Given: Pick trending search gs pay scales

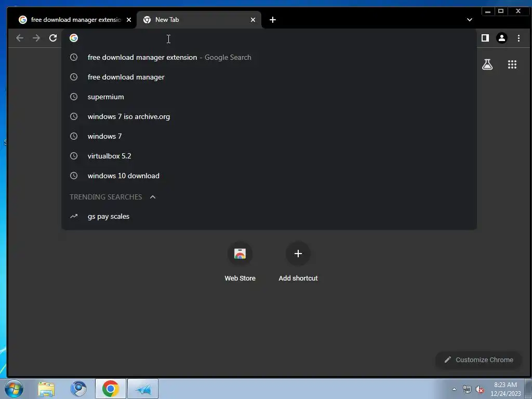Looking at the screenshot, I should pyautogui.click(x=269, y=216).
